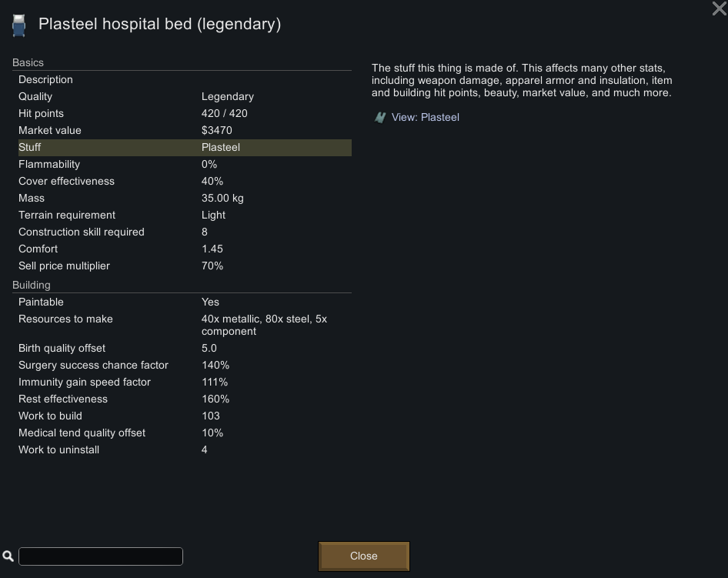Close the info window with X icon

point(719,9)
